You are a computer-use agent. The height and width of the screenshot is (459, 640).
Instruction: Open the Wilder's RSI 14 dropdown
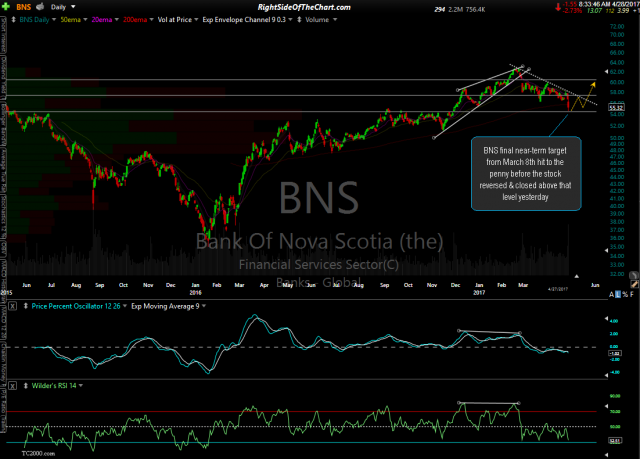click(80, 386)
